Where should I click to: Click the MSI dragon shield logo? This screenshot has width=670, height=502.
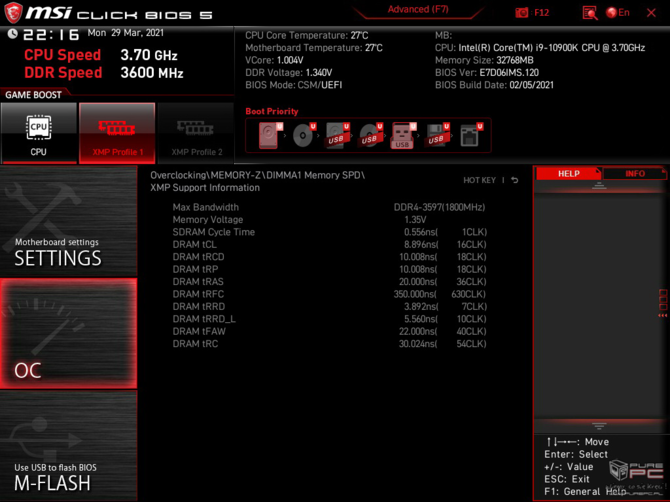(x=13, y=13)
